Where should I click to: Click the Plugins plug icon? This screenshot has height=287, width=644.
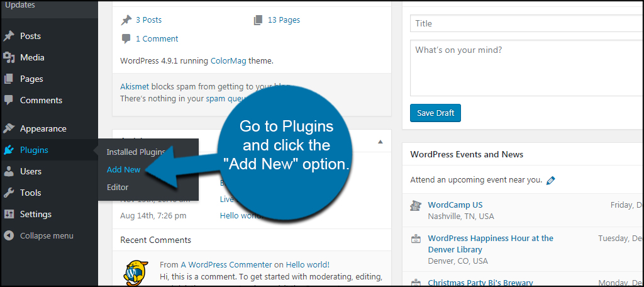(x=9, y=150)
